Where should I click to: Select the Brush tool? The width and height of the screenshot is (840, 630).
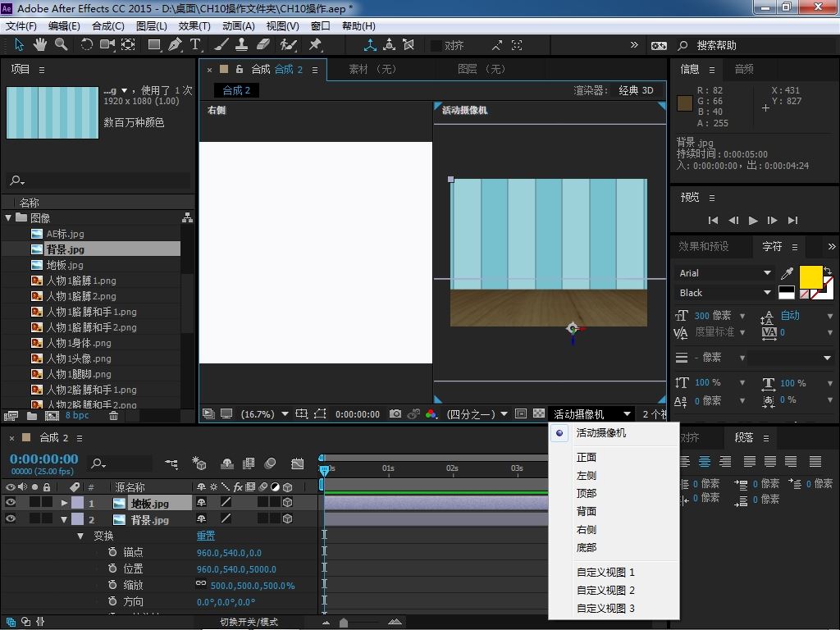pyautogui.click(x=221, y=45)
